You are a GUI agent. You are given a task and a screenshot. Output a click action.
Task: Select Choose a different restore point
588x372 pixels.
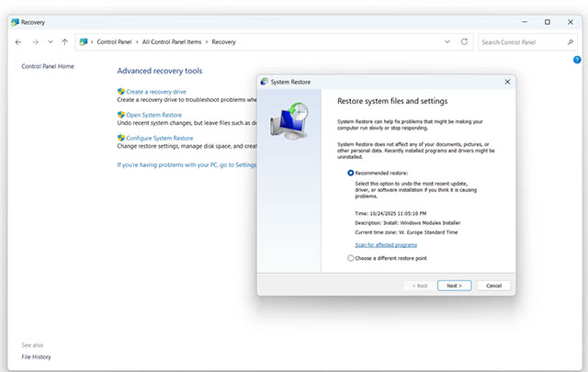(350, 258)
